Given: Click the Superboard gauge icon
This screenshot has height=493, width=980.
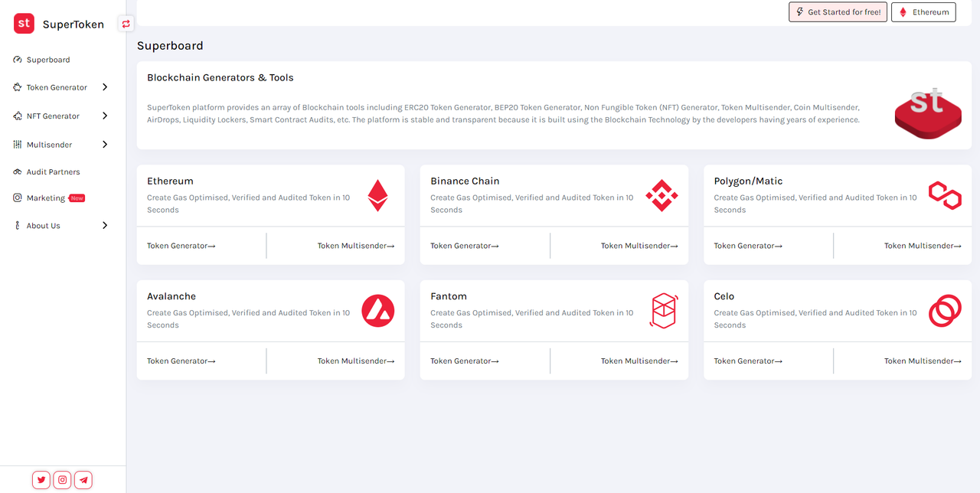Looking at the screenshot, I should click(18, 60).
